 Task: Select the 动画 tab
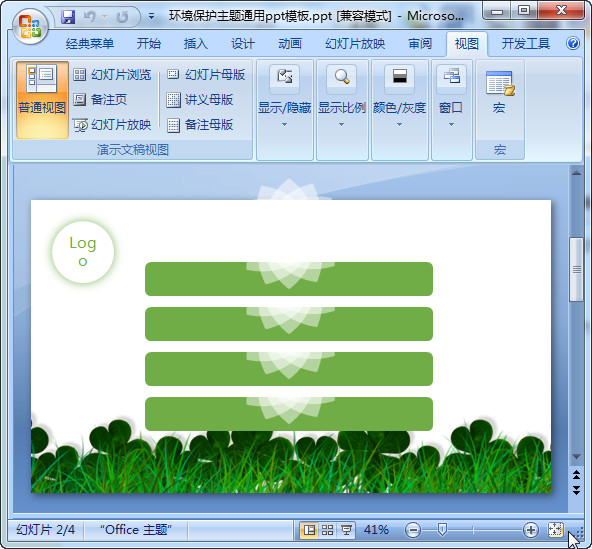[x=290, y=44]
